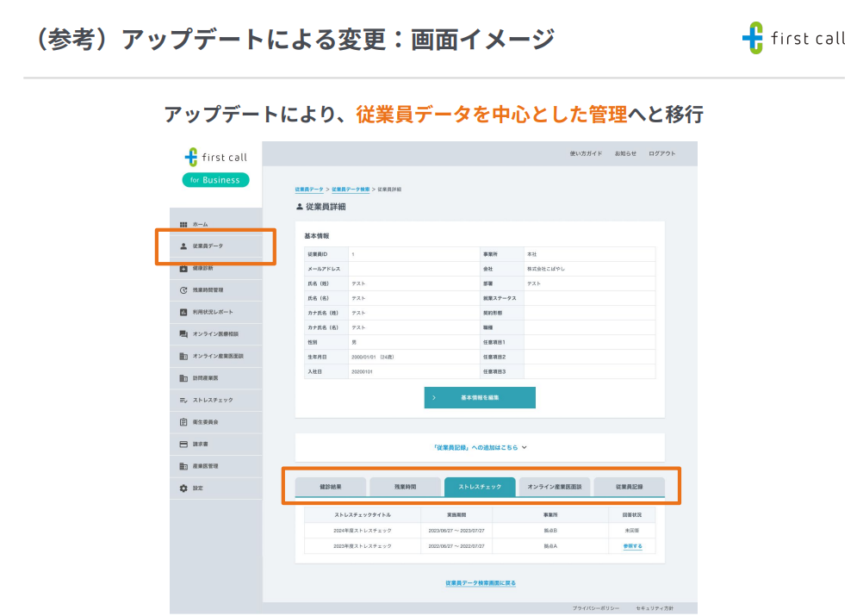Open 健康診断 via the medical cross icon
Image resolution: width=863 pixels, height=616 pixels.
(183, 269)
